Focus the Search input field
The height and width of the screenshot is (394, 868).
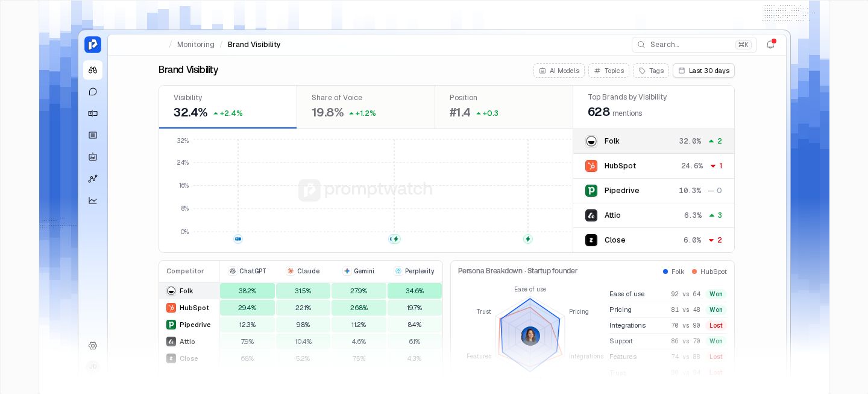click(694, 45)
